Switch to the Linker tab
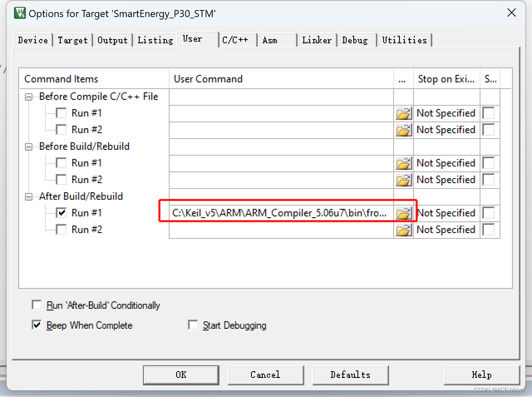The height and width of the screenshot is (397, 532). pyautogui.click(x=317, y=40)
